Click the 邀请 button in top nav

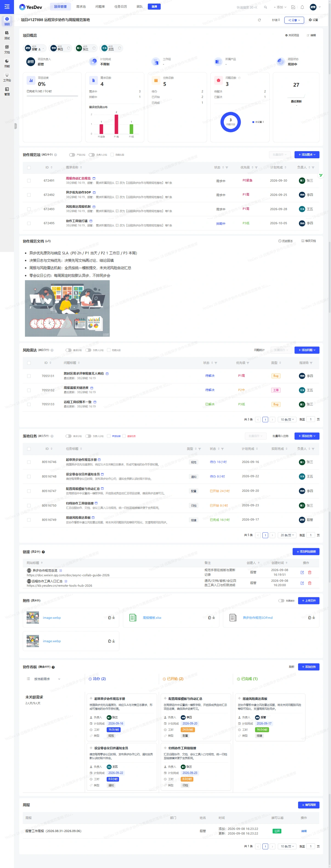154,6
